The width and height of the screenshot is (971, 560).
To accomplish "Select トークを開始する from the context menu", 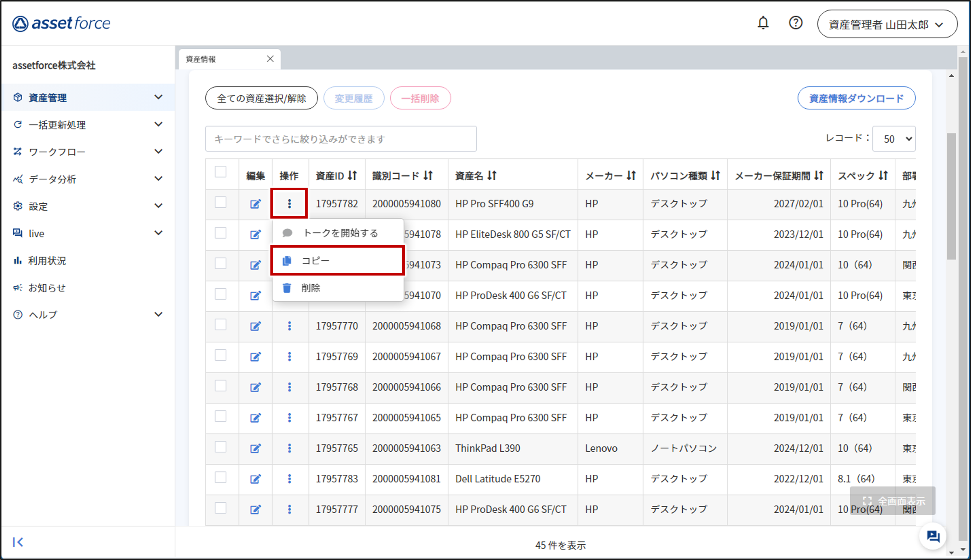I will pos(338,233).
